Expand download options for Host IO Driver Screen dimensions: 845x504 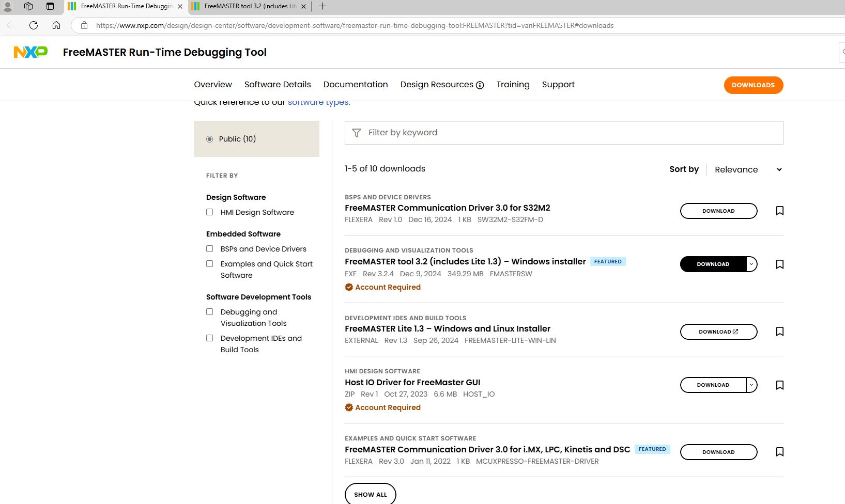(751, 385)
